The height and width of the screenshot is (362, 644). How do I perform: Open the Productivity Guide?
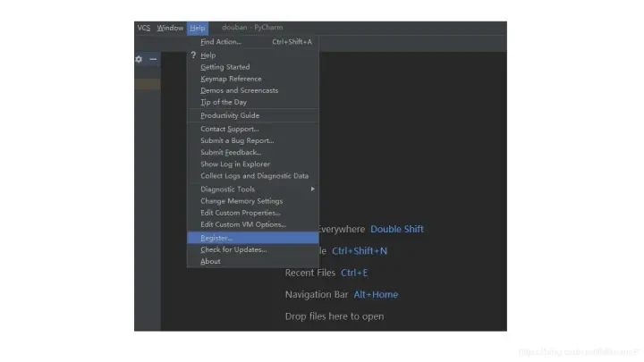230,115
